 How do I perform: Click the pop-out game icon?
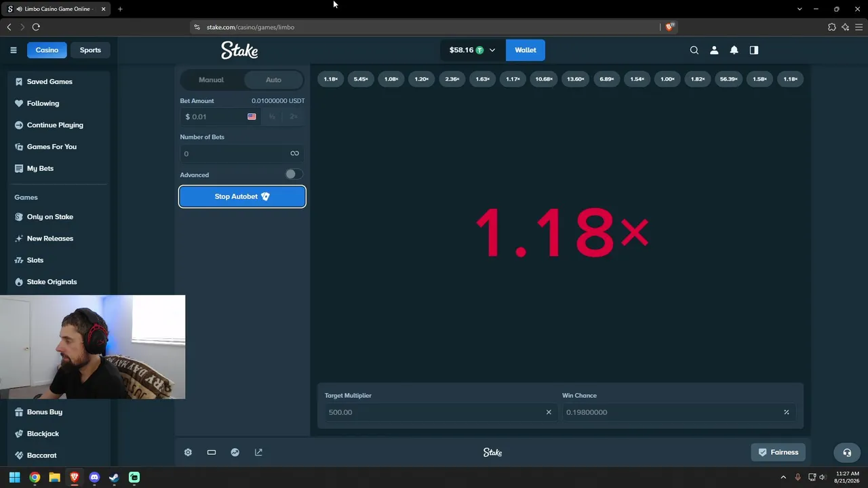coord(258,452)
